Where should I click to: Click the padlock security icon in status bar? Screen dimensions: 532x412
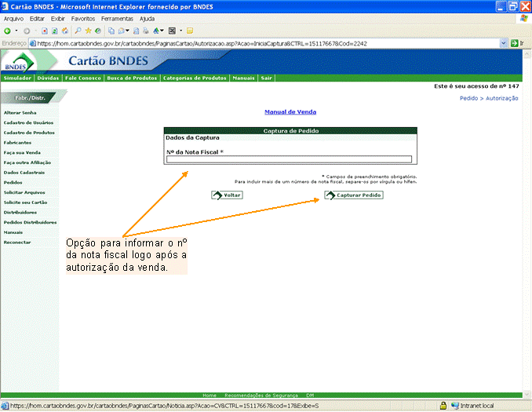pos(443,406)
